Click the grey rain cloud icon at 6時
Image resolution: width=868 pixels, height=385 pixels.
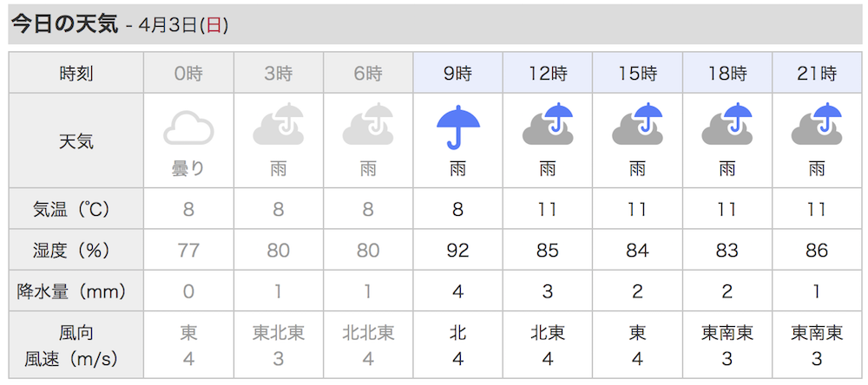pos(368,124)
